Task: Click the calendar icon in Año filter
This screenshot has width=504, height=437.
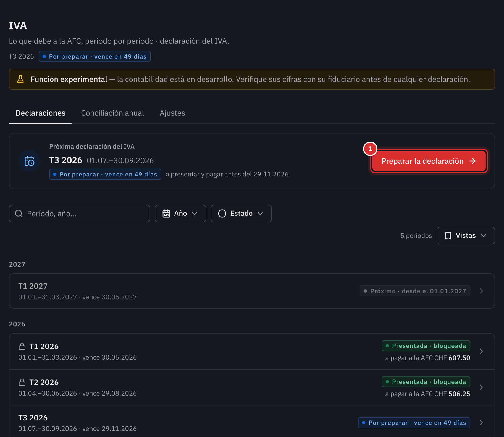Action: [166, 214]
